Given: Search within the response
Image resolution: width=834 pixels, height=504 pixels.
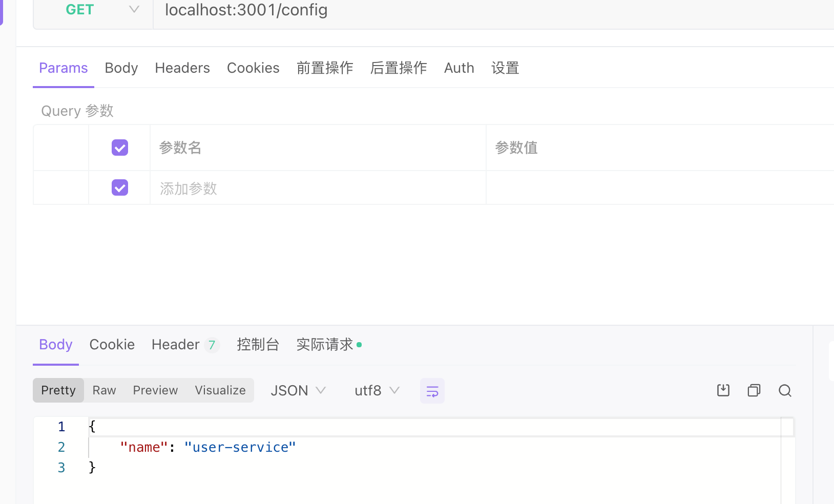Looking at the screenshot, I should tap(785, 390).
